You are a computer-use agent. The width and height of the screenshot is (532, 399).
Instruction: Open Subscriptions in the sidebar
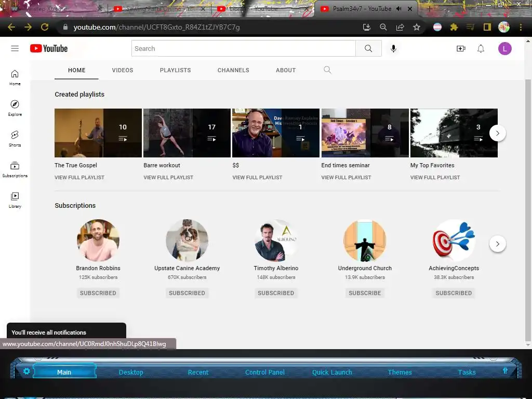coord(15,169)
